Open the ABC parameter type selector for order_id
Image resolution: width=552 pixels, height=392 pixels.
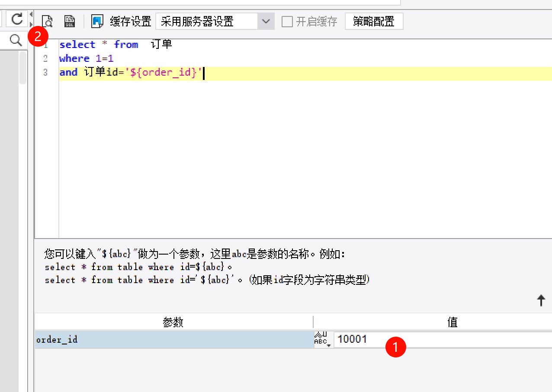321,339
